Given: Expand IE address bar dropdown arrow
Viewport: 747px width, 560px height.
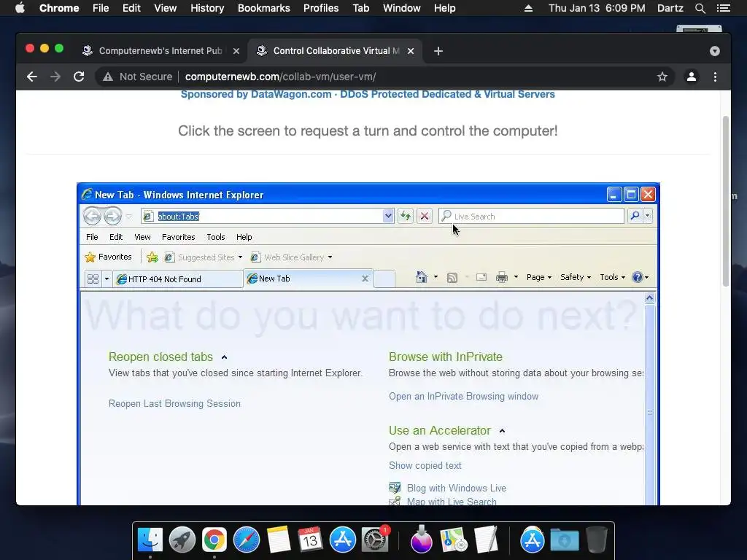Looking at the screenshot, I should tap(388, 216).
